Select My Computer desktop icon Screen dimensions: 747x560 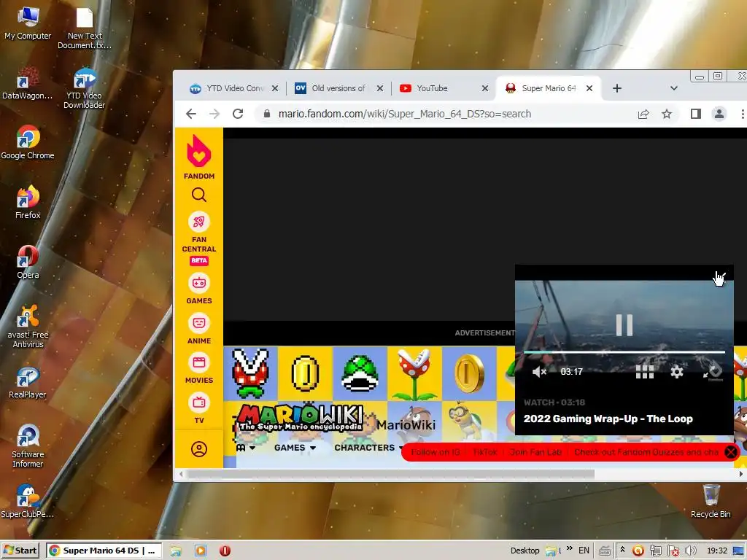click(28, 23)
